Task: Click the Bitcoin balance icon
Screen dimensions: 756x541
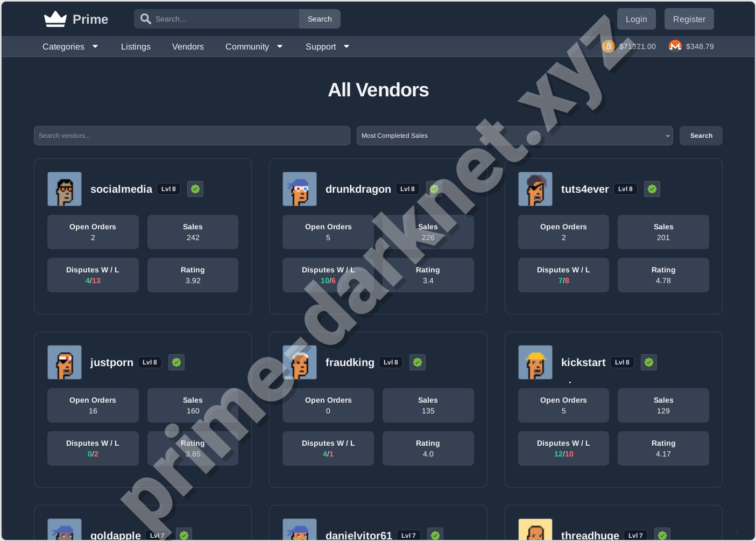Action: tap(608, 46)
